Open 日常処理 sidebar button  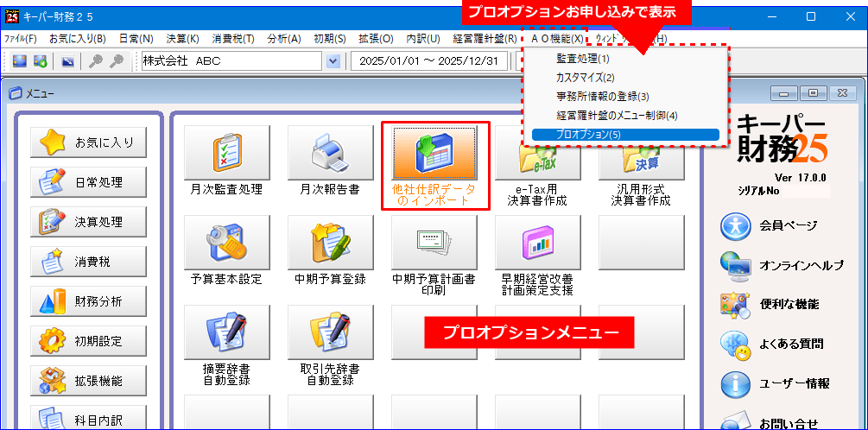click(88, 182)
